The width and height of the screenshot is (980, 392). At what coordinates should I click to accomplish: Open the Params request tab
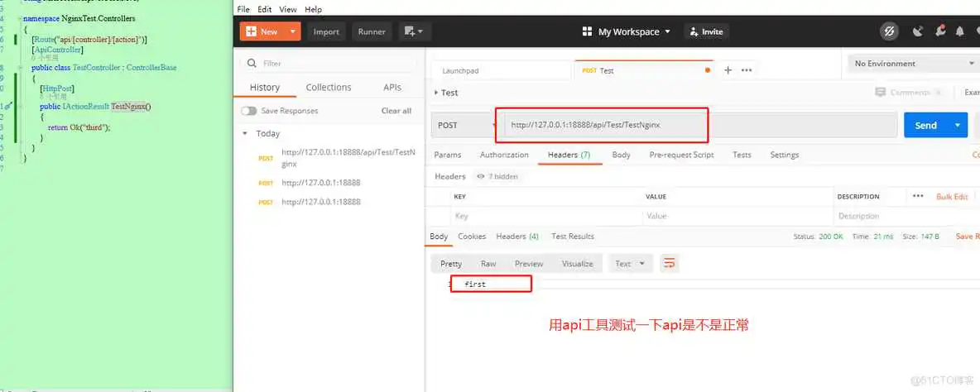[x=448, y=155]
